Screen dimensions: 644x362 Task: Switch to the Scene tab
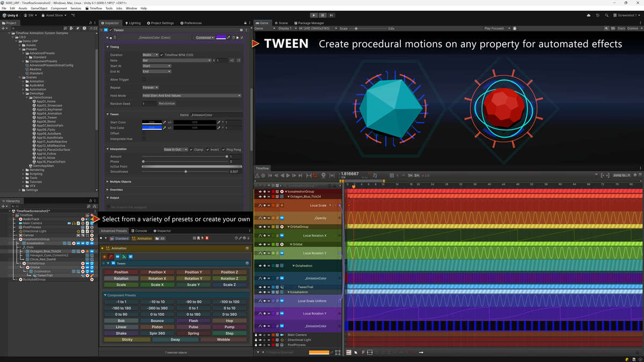(282, 23)
